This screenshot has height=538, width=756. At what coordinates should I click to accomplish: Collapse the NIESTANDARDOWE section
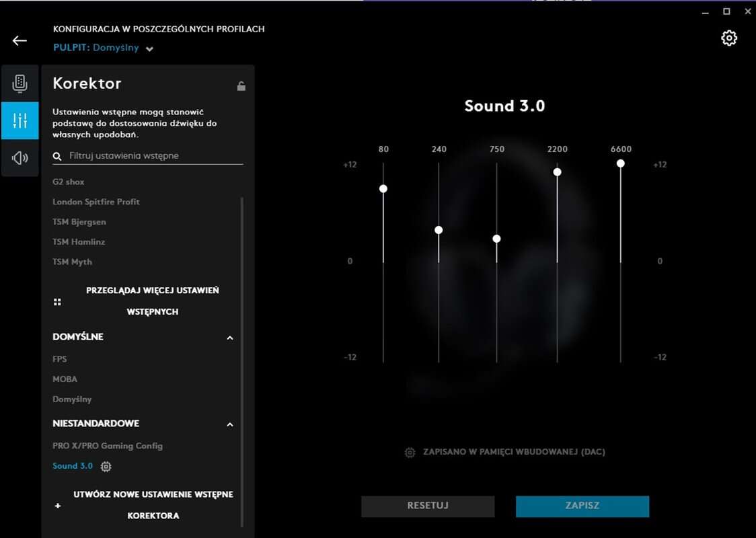coord(230,424)
